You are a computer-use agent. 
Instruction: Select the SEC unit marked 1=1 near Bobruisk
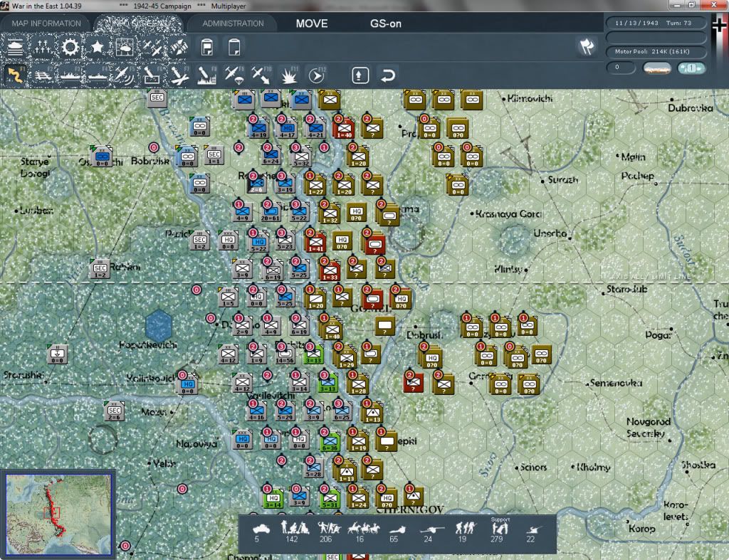click(214, 156)
